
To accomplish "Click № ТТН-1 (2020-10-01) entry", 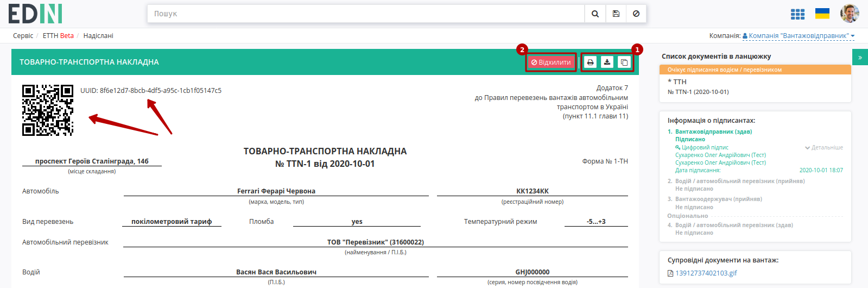I will pos(698,92).
